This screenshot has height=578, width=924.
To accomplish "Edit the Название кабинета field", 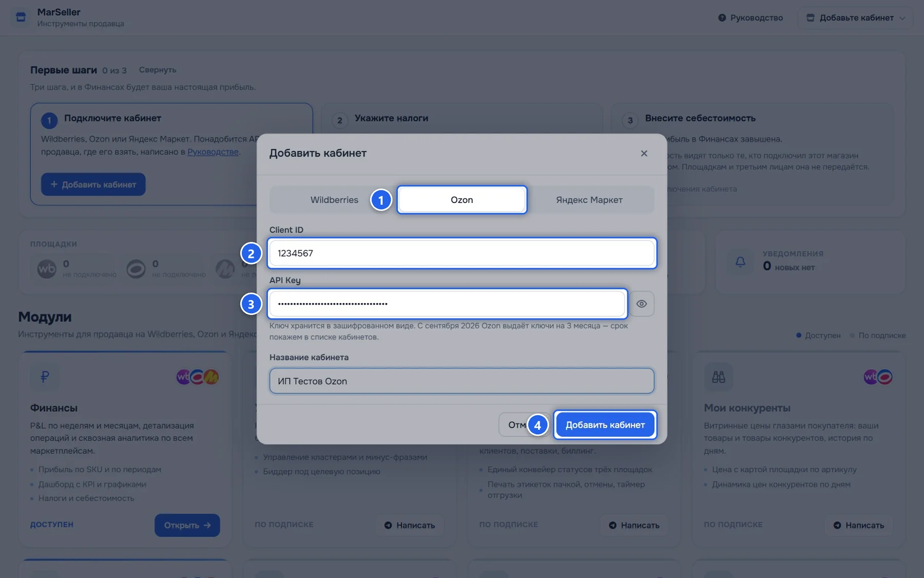I will click(462, 381).
